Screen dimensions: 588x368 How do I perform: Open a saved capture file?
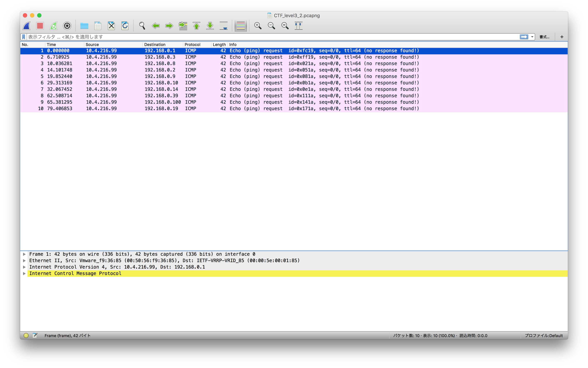pos(84,26)
